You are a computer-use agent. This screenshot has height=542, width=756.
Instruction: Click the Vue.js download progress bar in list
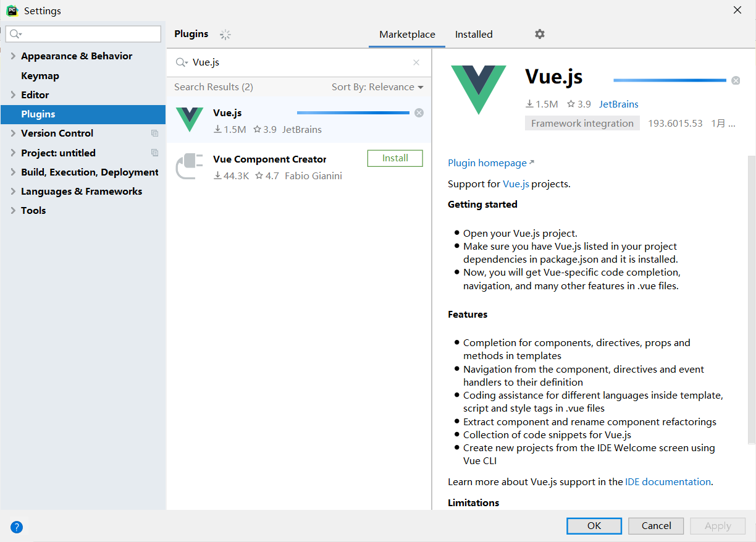coord(353,112)
